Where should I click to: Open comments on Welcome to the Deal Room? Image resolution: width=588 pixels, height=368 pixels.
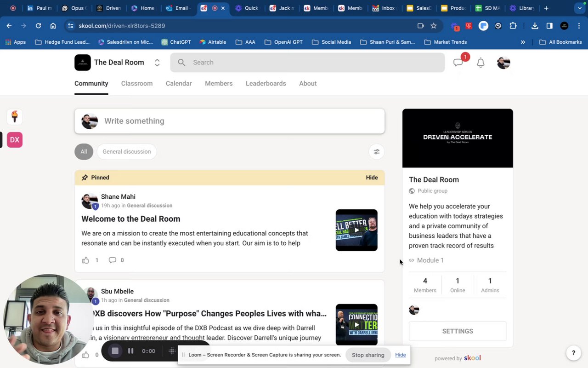(113, 260)
